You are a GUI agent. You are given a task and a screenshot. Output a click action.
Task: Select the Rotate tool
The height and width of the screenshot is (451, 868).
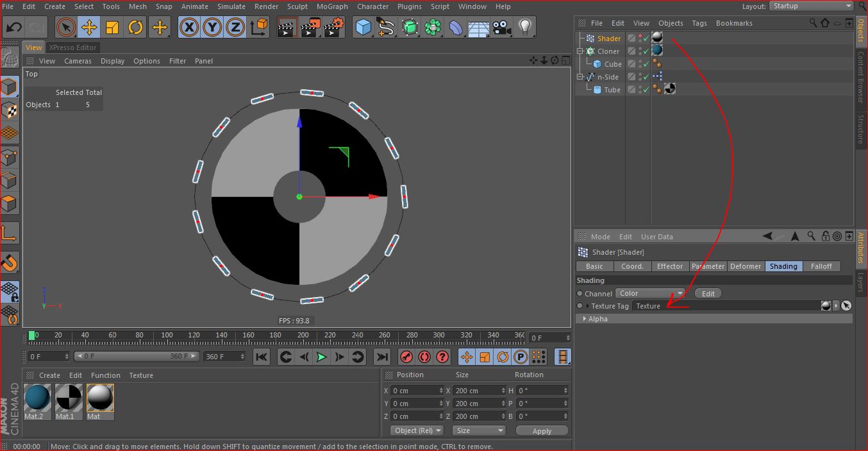click(x=135, y=28)
